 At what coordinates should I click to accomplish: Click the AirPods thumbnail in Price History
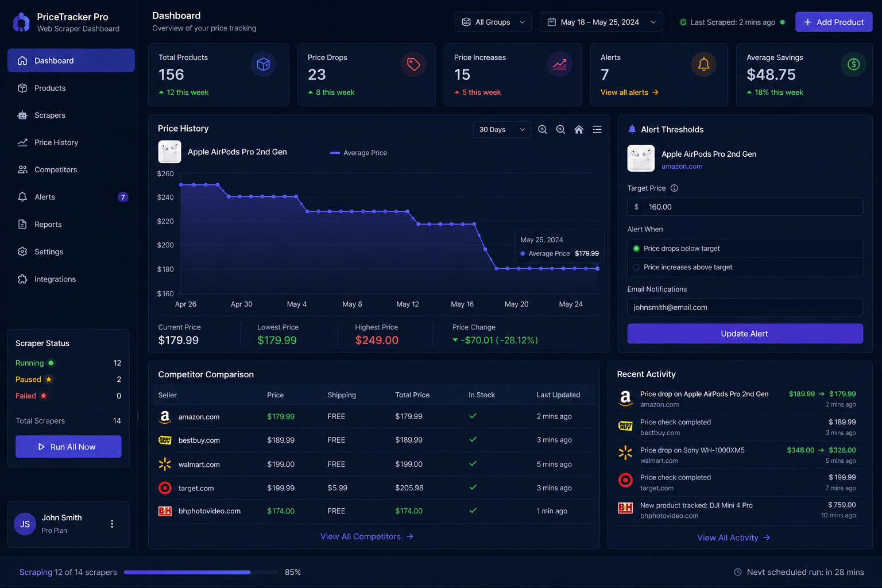[x=169, y=152]
